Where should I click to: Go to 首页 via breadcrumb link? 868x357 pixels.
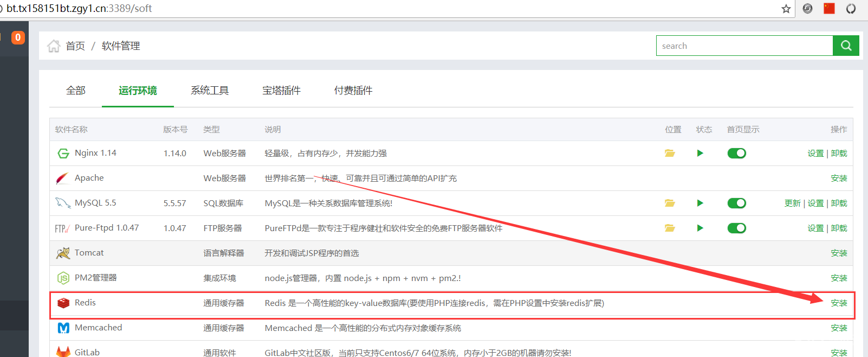[75, 46]
